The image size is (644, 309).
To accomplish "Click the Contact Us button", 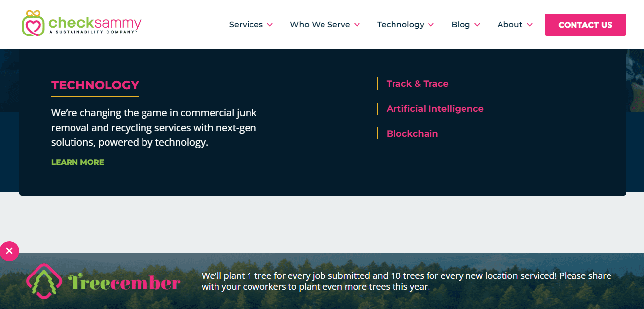I will 585,25.
